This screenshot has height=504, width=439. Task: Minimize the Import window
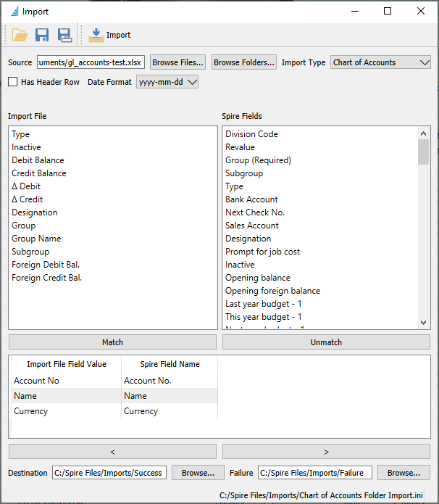click(x=355, y=12)
